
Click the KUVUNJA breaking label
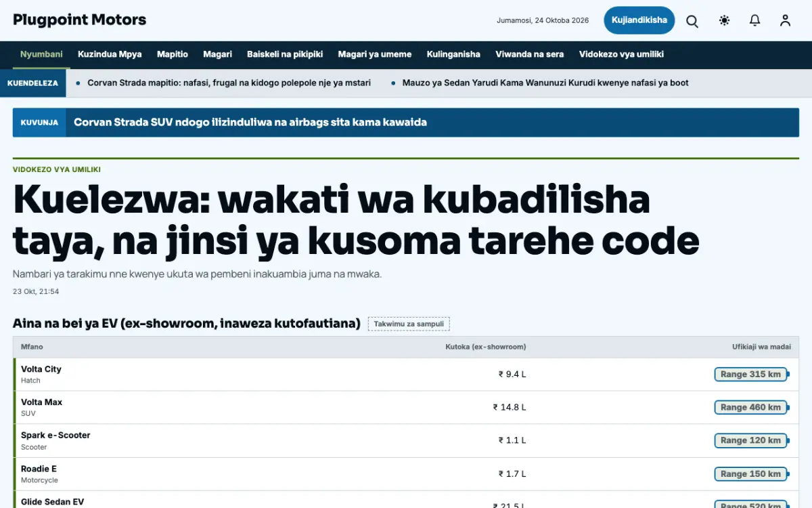[x=39, y=123]
